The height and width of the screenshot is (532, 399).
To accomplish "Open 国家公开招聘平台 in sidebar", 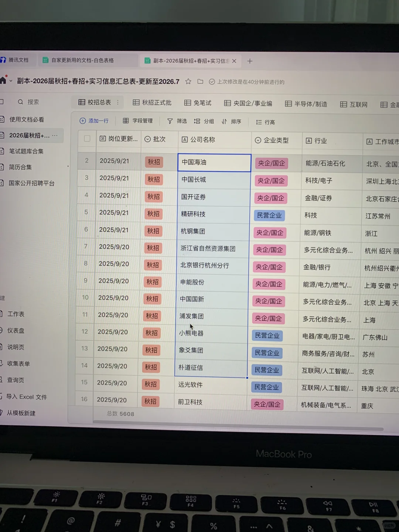I will pyautogui.click(x=31, y=183).
